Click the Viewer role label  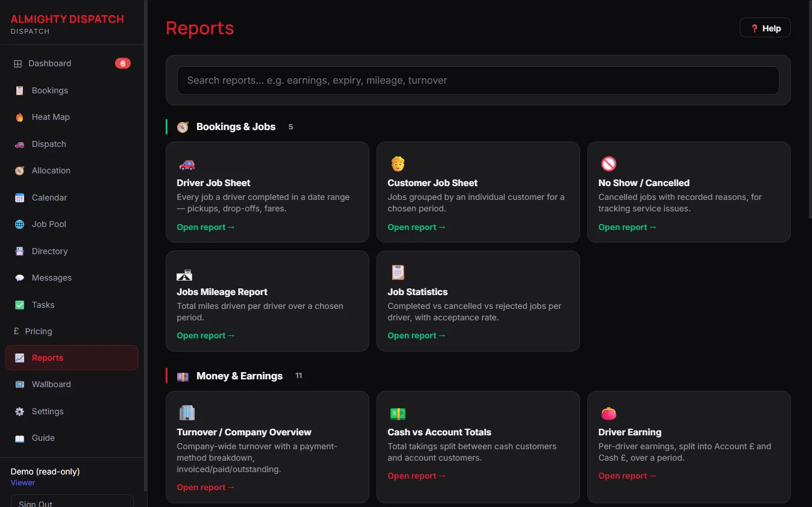coord(23,483)
